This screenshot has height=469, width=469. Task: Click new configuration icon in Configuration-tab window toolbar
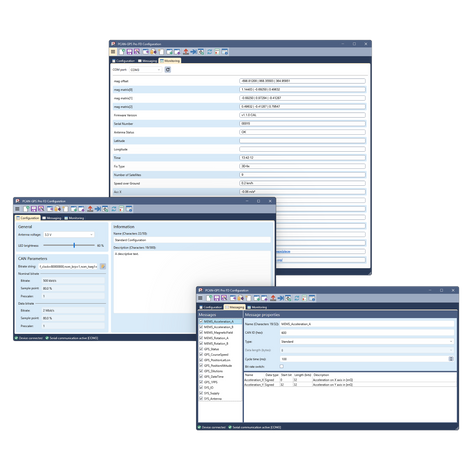[26, 209]
